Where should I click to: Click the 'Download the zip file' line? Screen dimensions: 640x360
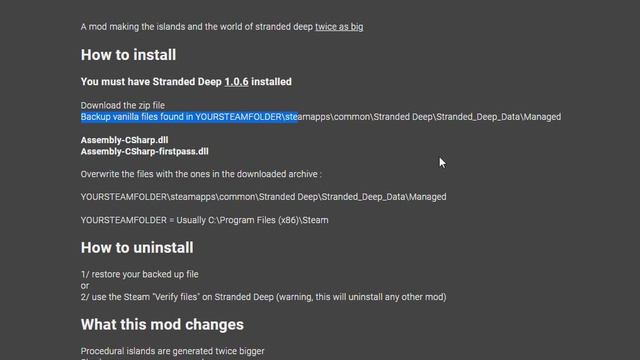(x=123, y=105)
